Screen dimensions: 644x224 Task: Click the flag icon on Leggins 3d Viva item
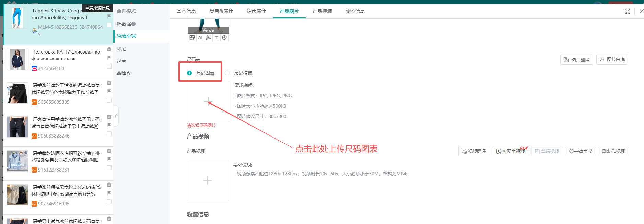pyautogui.click(x=109, y=16)
